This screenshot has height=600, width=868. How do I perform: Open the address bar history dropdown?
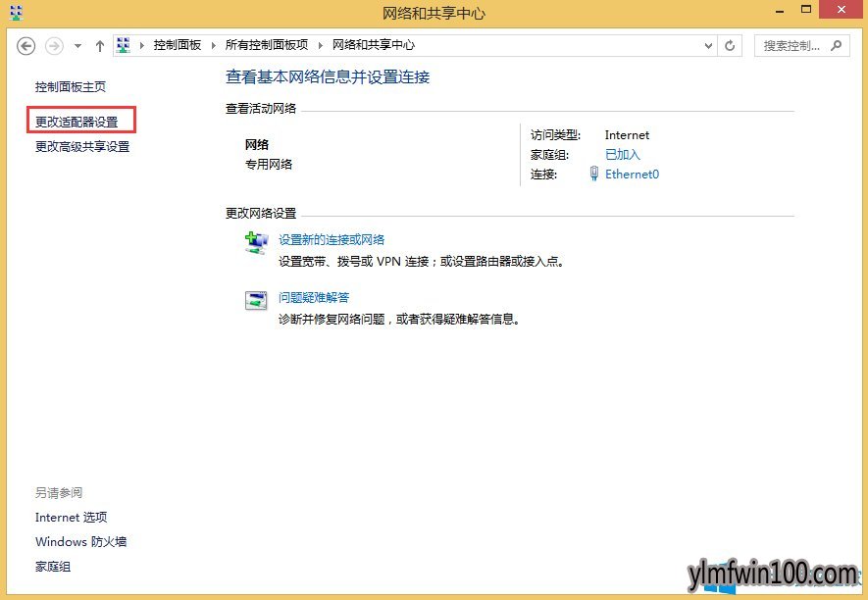click(x=708, y=46)
